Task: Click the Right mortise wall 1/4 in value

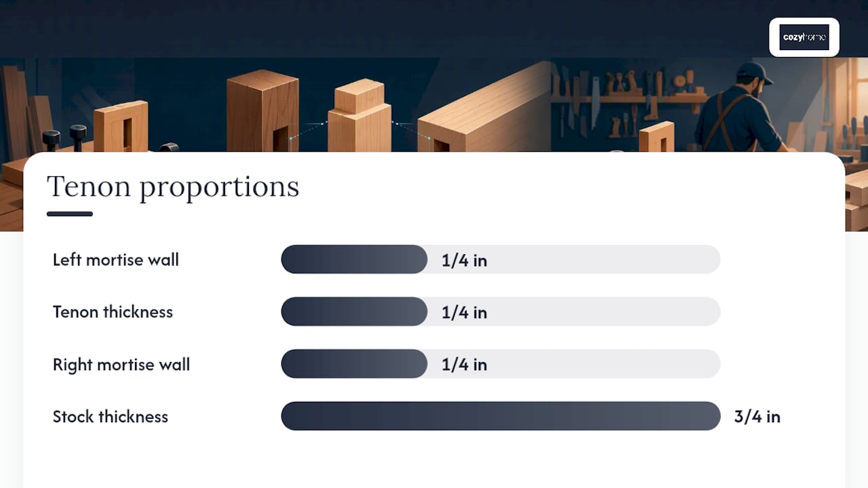Action: point(465,365)
